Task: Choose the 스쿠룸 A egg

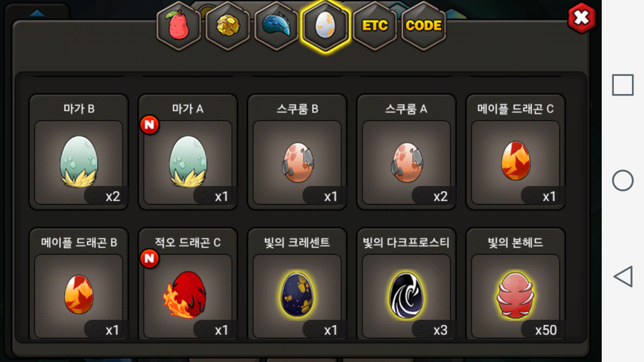Action: (x=406, y=152)
